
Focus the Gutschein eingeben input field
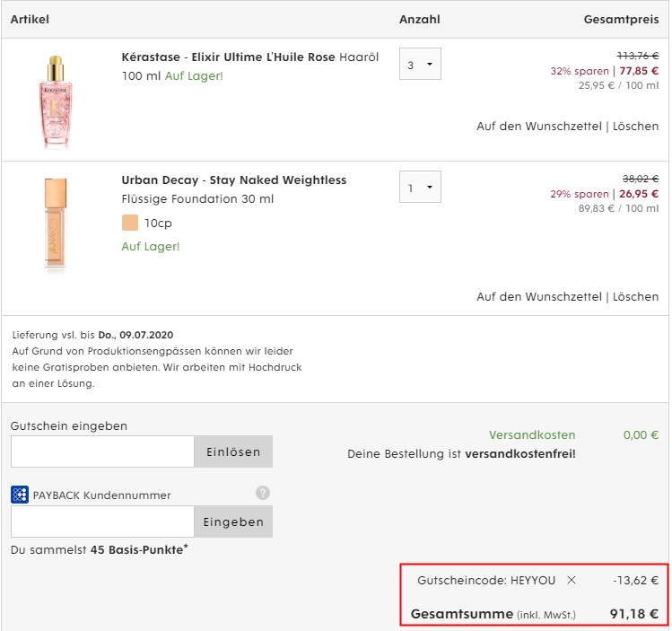(x=102, y=451)
